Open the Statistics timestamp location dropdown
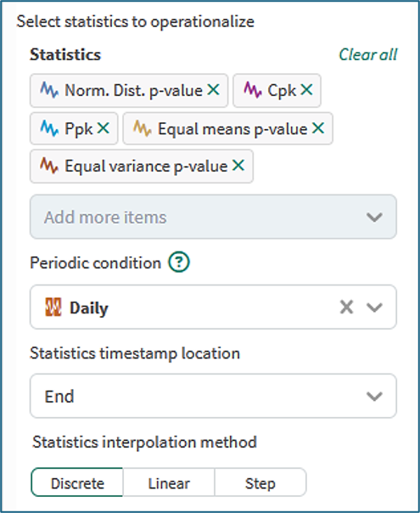Image resolution: width=420 pixels, height=513 pixels. pyautogui.click(x=213, y=396)
